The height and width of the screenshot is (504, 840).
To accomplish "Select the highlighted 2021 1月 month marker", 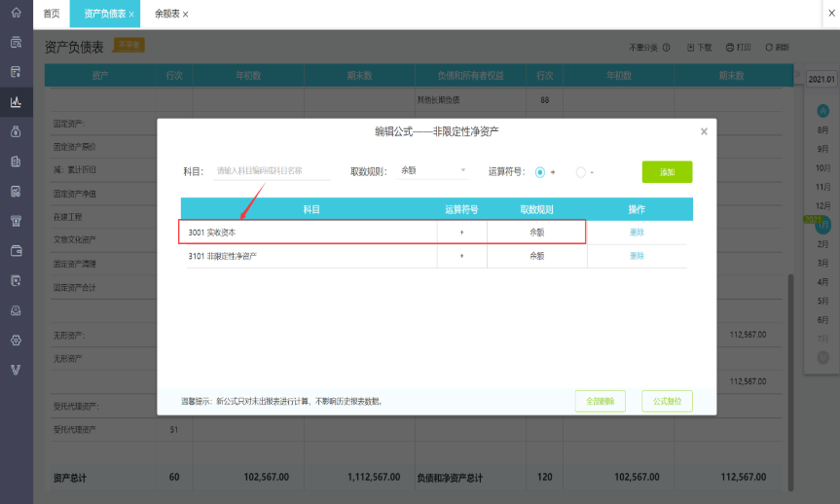I will pyautogui.click(x=822, y=225).
